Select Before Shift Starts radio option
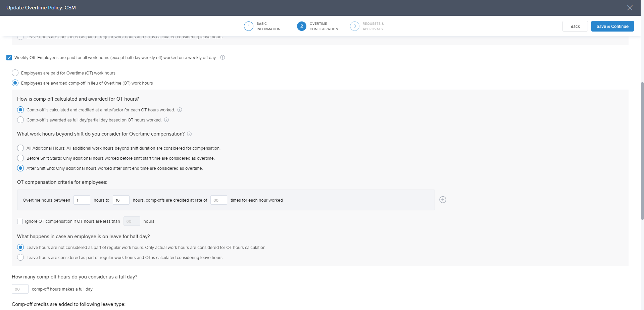The image size is (644, 310). (20, 158)
